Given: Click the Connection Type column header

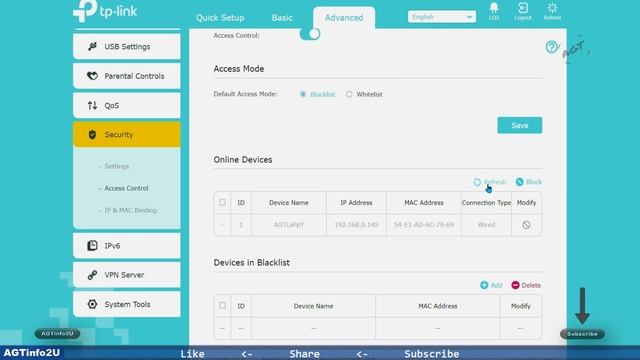Looking at the screenshot, I should click(486, 203).
